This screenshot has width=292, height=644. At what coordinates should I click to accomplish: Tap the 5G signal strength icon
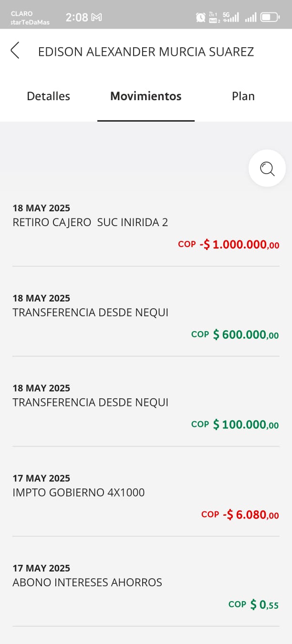coord(231,18)
